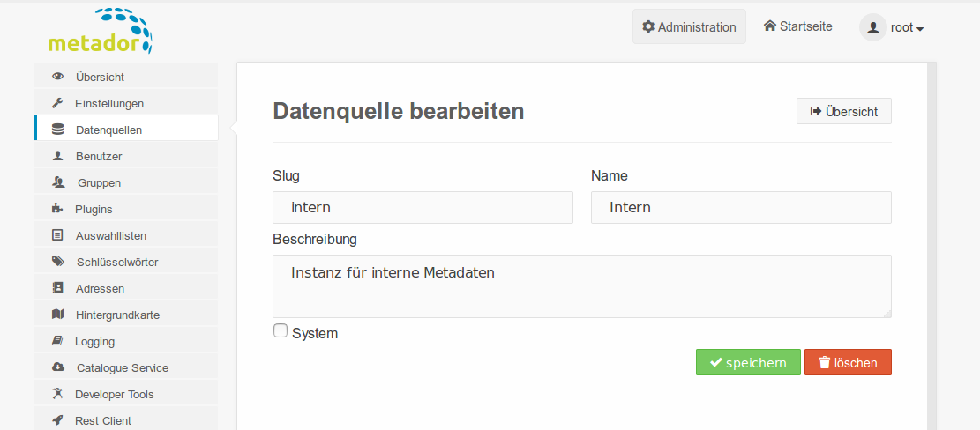
Task: Click the database icon for Datenquellen
Action: point(57,130)
